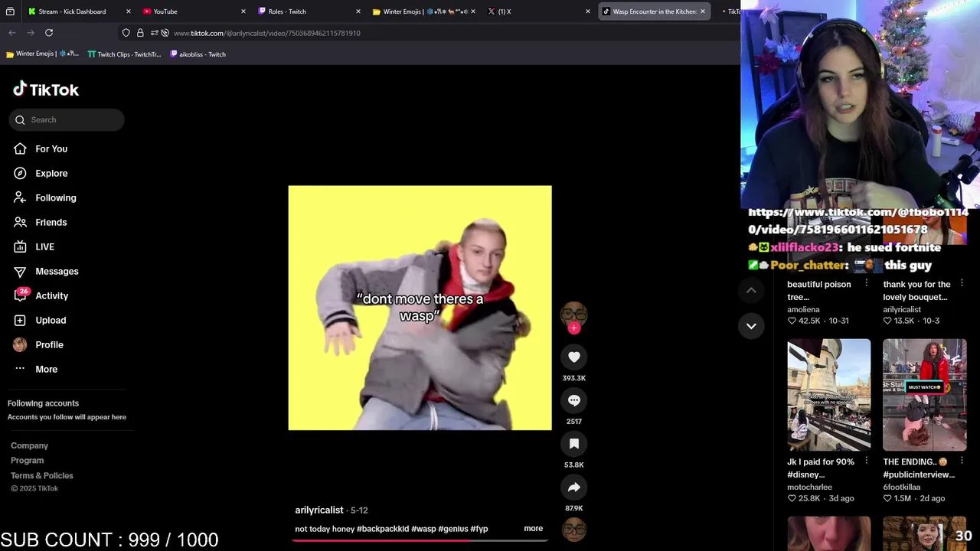980x551 pixels.
Task: Click the motocharlee creator name
Action: 809,487
